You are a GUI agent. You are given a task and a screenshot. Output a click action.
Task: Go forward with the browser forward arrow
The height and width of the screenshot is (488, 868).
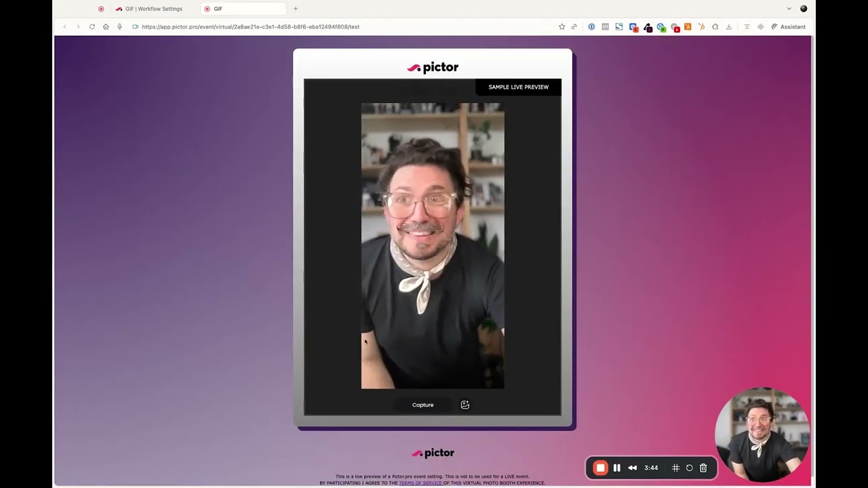pyautogui.click(x=78, y=27)
